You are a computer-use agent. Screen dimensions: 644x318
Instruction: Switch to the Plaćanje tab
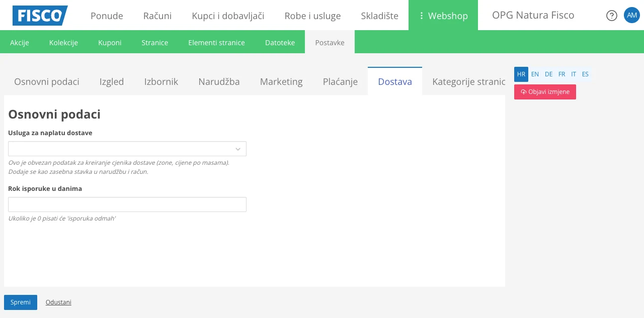click(340, 81)
